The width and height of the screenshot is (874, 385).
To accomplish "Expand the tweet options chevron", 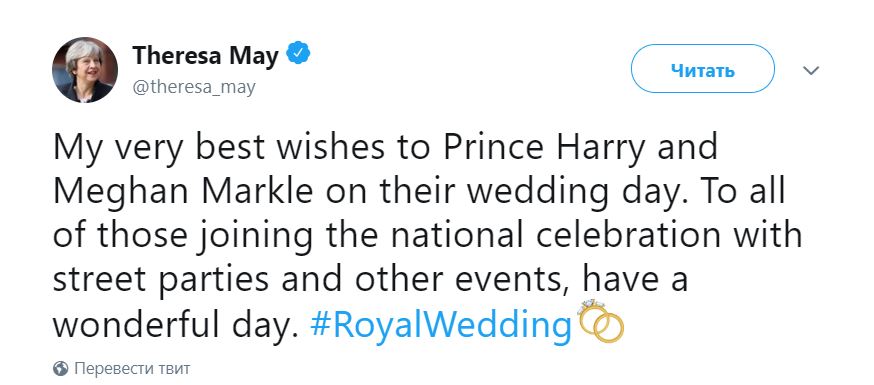I will point(811,71).
